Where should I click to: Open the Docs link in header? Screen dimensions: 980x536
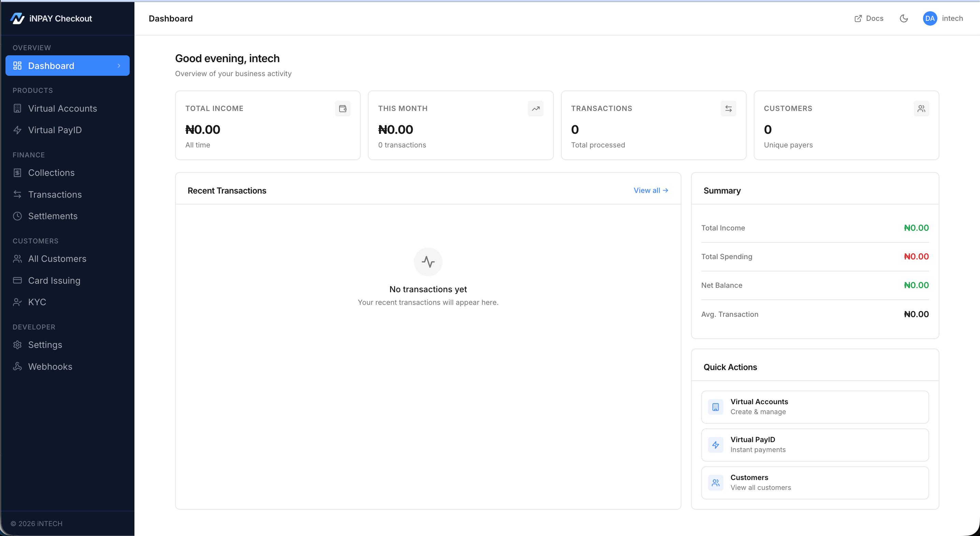click(x=869, y=18)
